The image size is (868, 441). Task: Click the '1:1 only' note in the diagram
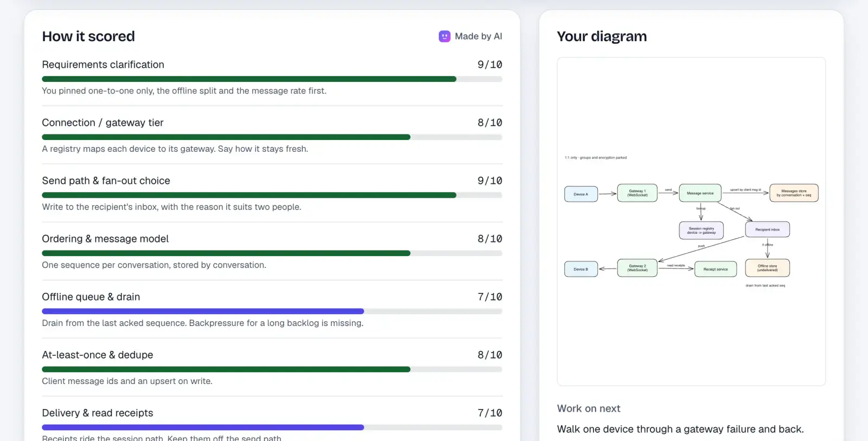(x=596, y=158)
